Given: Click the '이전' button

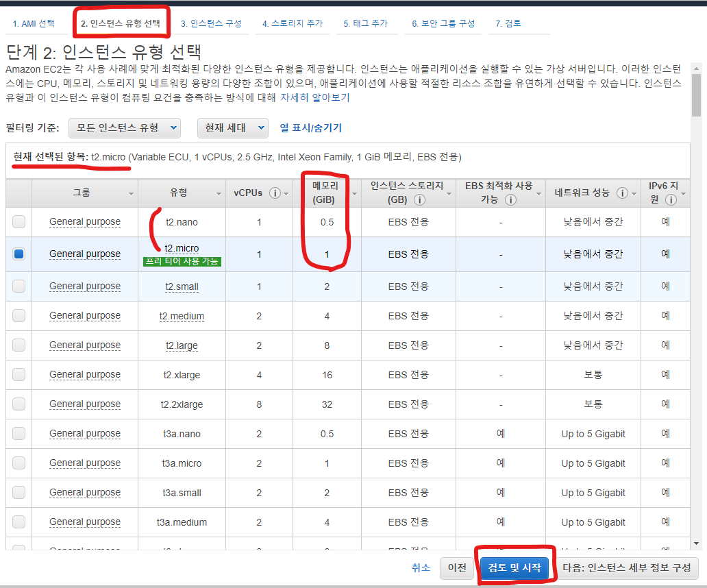Looking at the screenshot, I should [457, 567].
